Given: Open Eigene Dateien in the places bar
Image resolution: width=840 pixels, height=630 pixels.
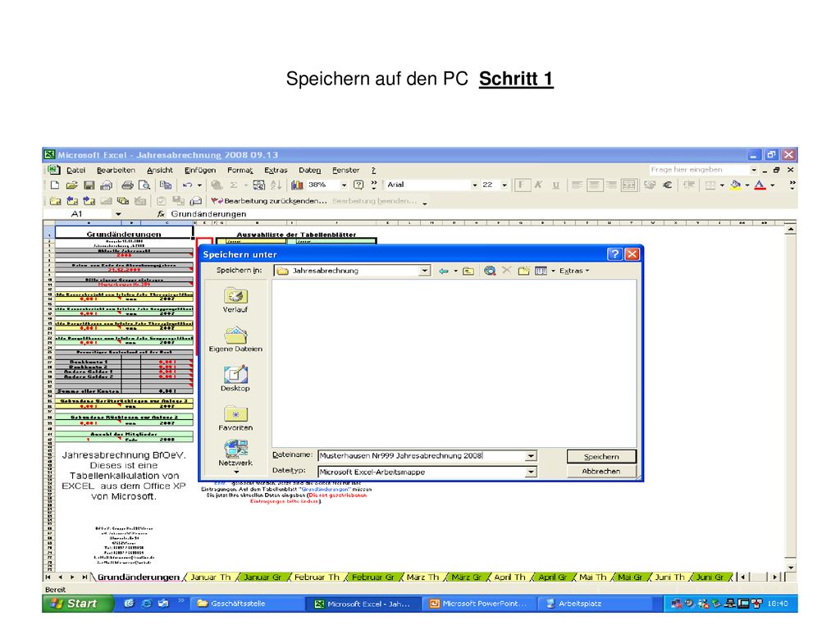Looking at the screenshot, I should 235,340.
